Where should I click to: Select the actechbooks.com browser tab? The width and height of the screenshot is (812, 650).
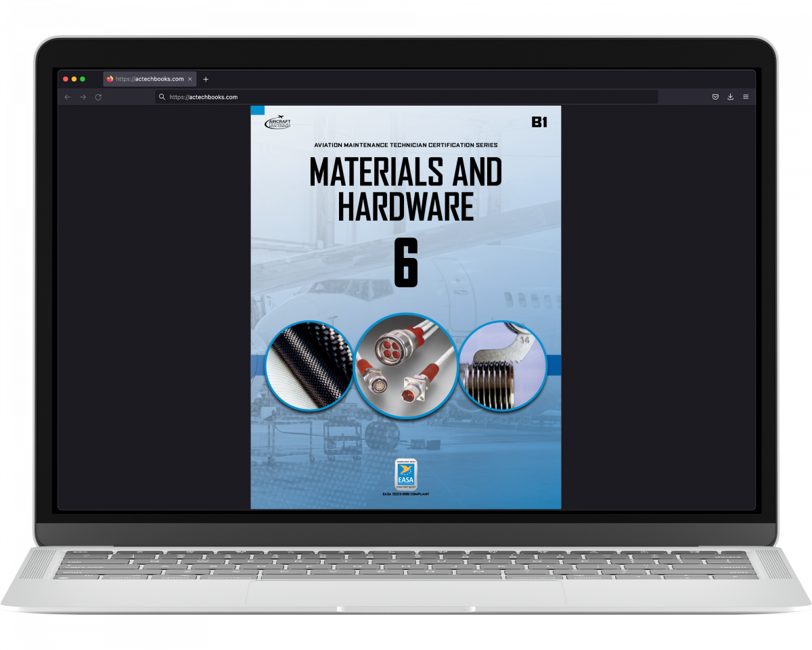150,79
